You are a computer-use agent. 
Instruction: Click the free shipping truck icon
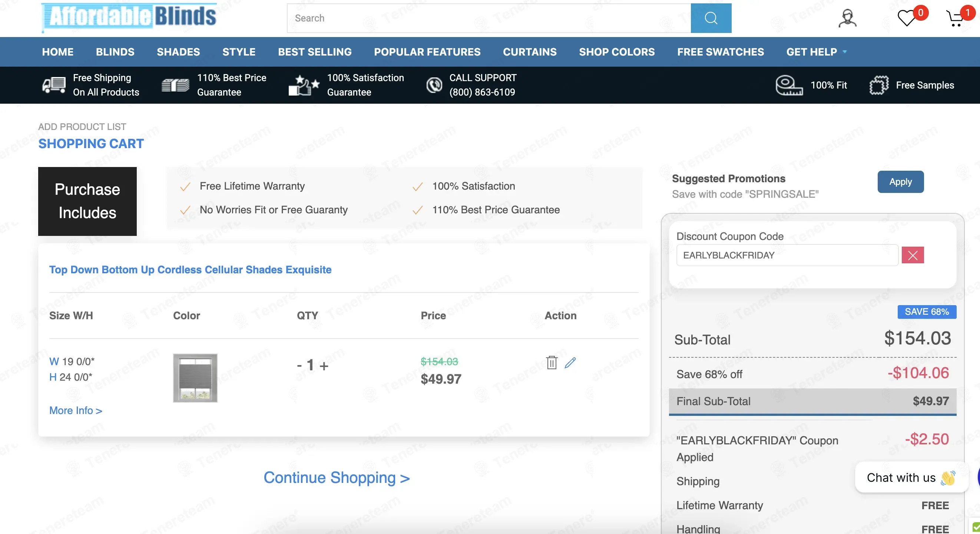pyautogui.click(x=54, y=85)
